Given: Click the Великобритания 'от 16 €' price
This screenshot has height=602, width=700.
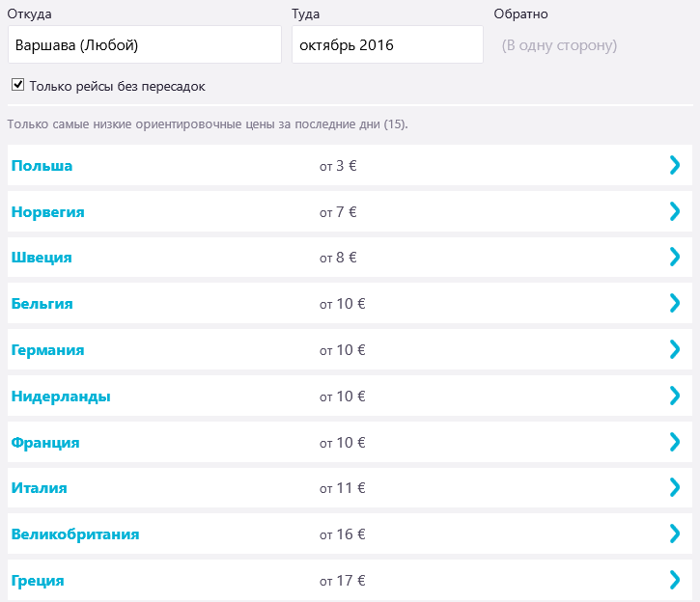Looking at the screenshot, I should 342,534.
